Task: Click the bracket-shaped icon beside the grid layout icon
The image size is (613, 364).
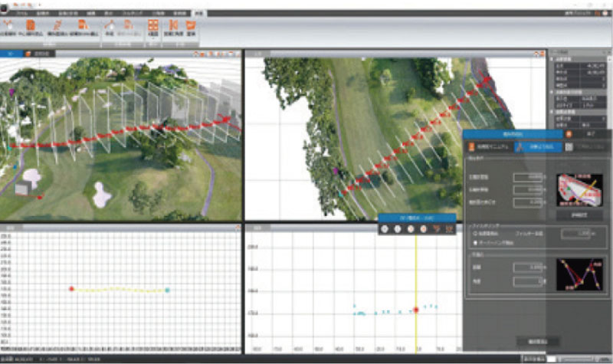Action: (x=173, y=25)
